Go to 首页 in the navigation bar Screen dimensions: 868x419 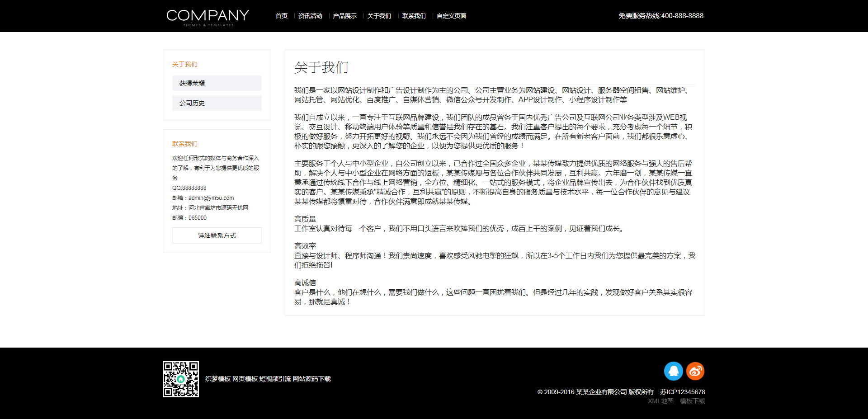pyautogui.click(x=282, y=16)
